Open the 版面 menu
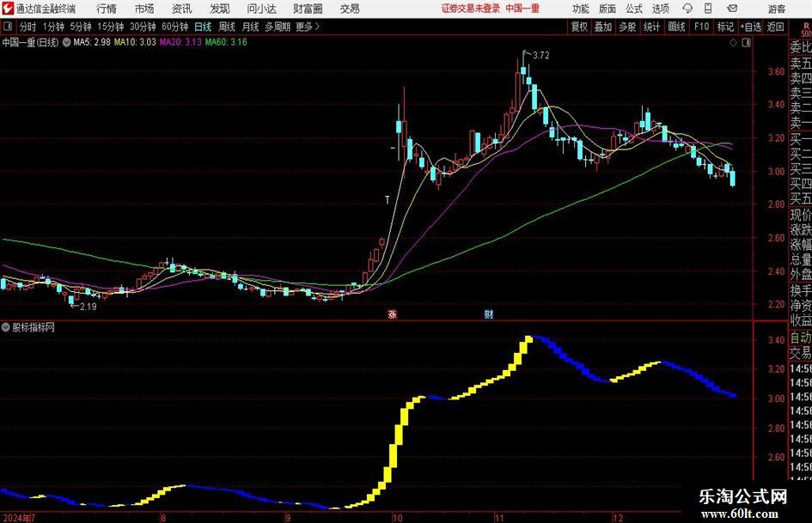This screenshot has width=812, height=523. pos(607,9)
